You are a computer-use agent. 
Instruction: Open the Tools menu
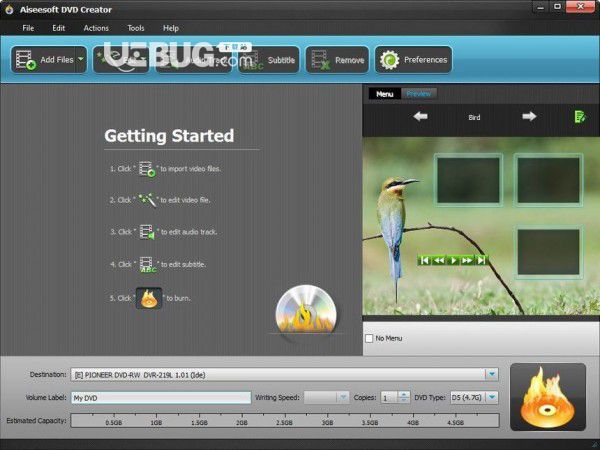[135, 28]
